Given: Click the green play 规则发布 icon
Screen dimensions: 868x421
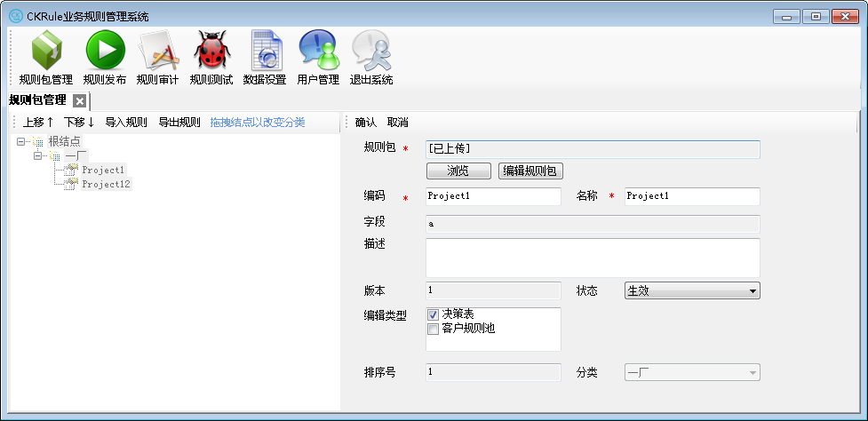Looking at the screenshot, I should click(x=105, y=51).
